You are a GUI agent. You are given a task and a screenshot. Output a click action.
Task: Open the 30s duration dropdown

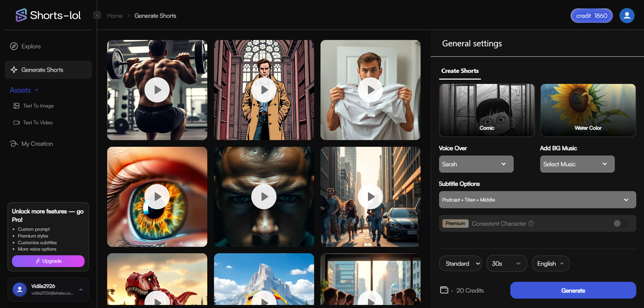[506, 264]
